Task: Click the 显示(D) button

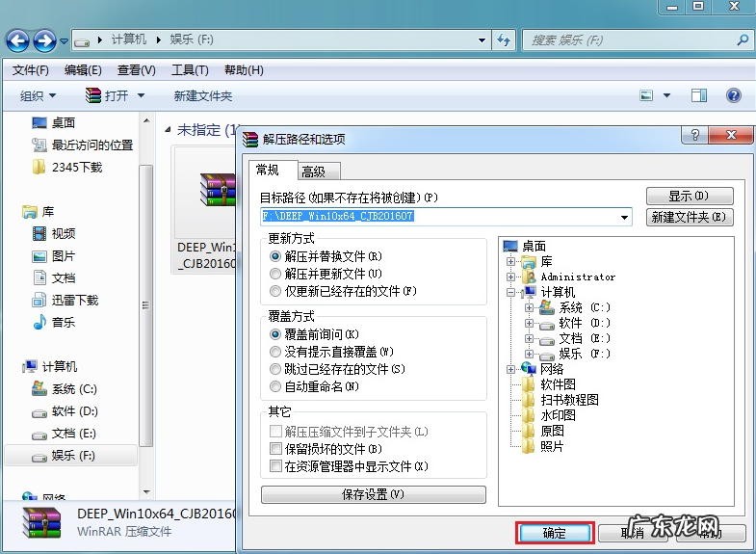Action: (690, 196)
